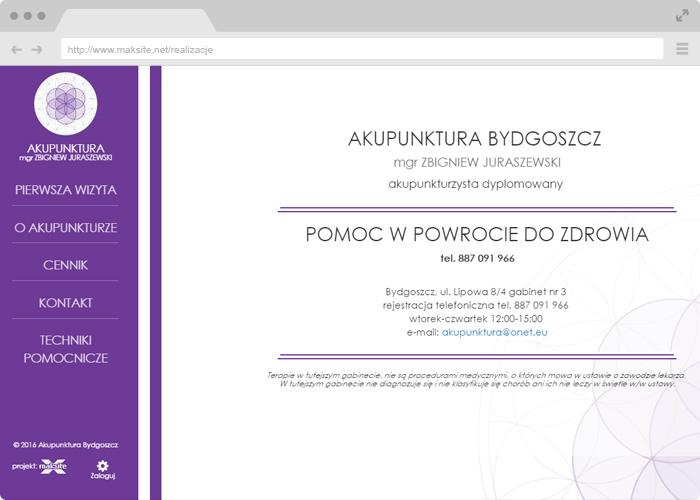700x500 pixels.
Task: Open the O Akupunkturze menu item
Action: click(x=66, y=228)
